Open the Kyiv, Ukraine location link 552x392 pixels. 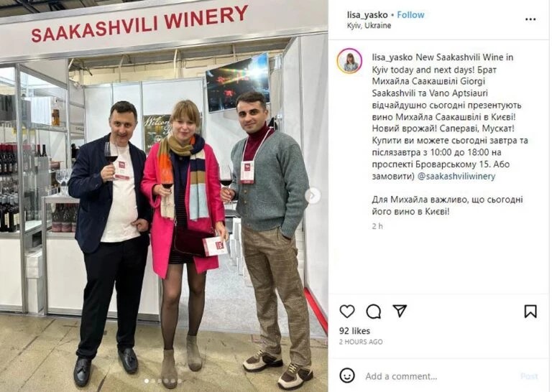point(369,25)
